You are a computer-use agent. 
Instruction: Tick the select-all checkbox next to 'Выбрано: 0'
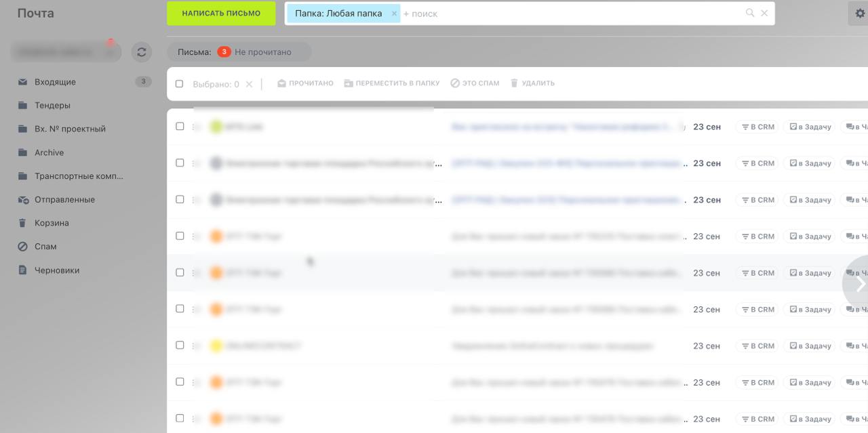(x=180, y=84)
